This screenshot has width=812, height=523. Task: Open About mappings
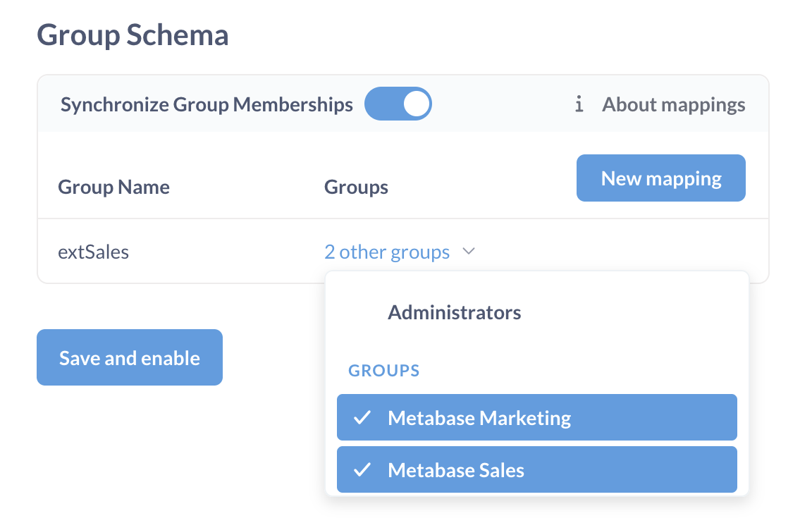[673, 104]
